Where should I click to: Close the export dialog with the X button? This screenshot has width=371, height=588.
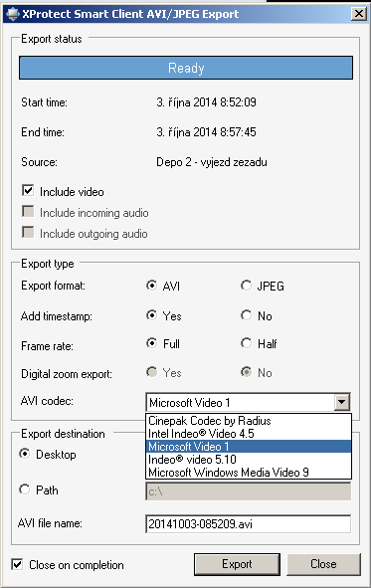[x=359, y=14]
